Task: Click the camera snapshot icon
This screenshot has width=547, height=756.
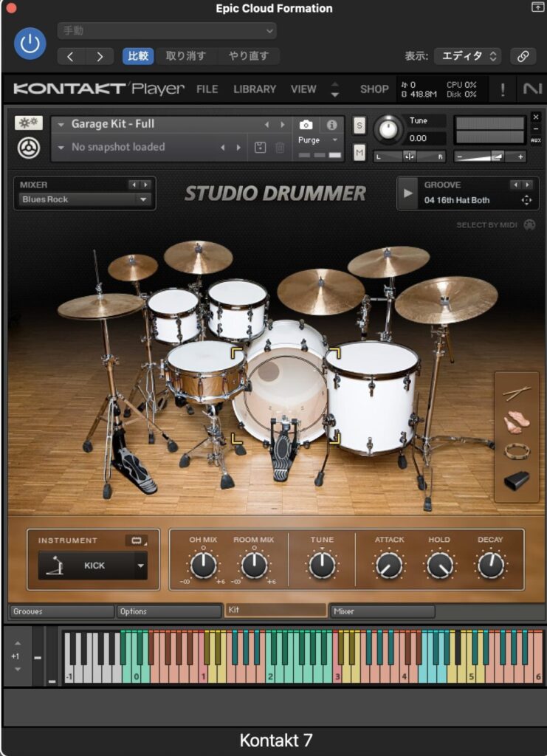Action: 306,125
